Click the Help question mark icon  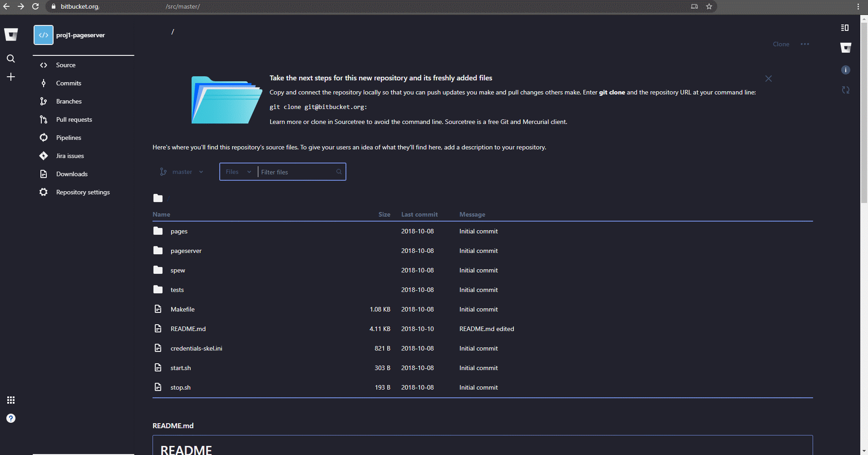click(x=10, y=418)
